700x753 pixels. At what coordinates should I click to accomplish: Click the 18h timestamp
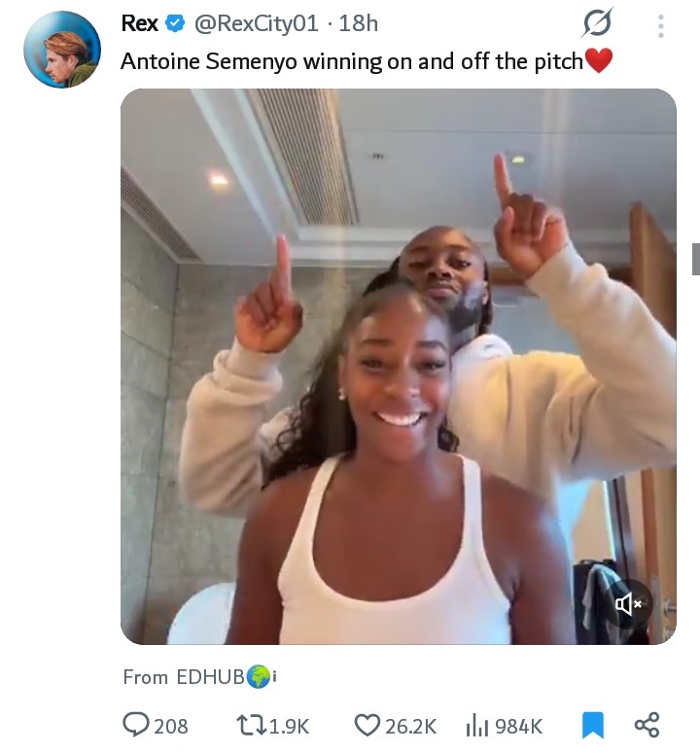click(359, 23)
